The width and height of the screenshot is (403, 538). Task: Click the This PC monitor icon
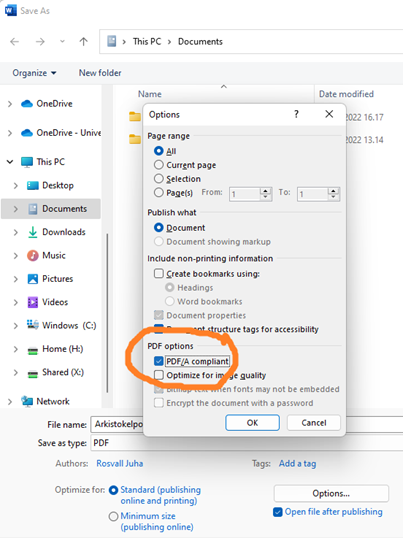pyautogui.click(x=27, y=162)
